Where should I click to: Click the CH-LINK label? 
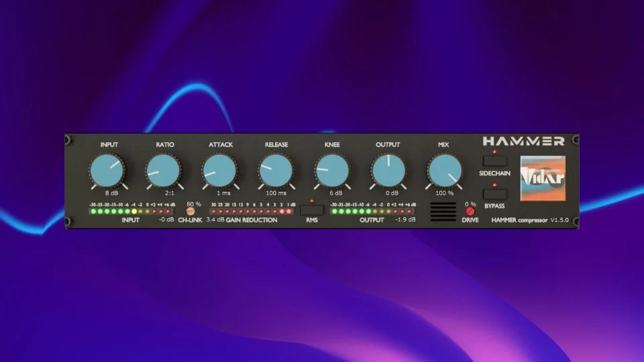pyautogui.click(x=190, y=220)
